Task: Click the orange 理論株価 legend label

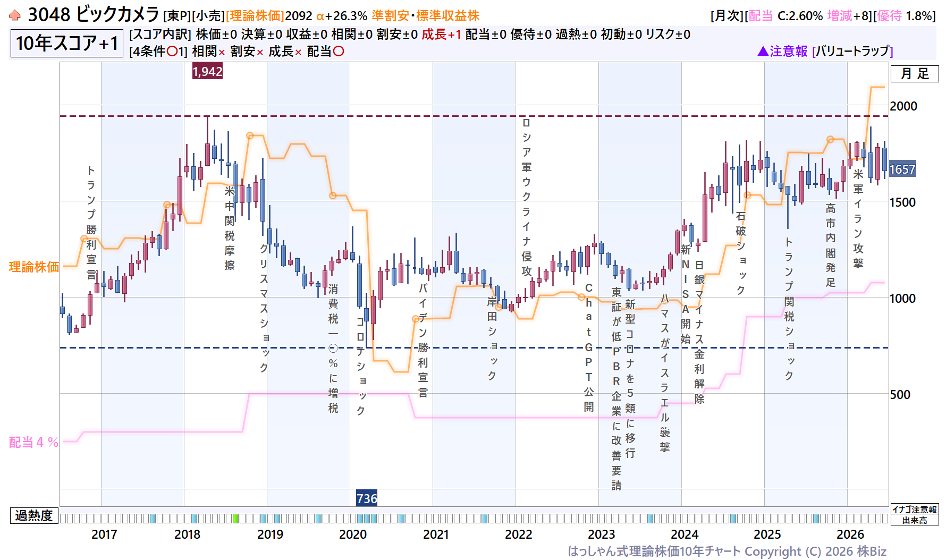Action: tap(34, 267)
